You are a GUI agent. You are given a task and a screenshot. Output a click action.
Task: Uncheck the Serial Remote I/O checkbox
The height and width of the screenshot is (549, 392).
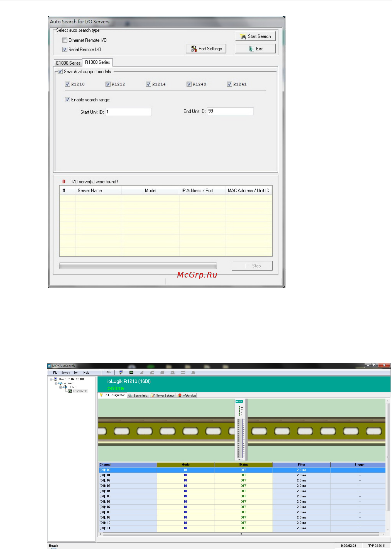[x=65, y=49]
